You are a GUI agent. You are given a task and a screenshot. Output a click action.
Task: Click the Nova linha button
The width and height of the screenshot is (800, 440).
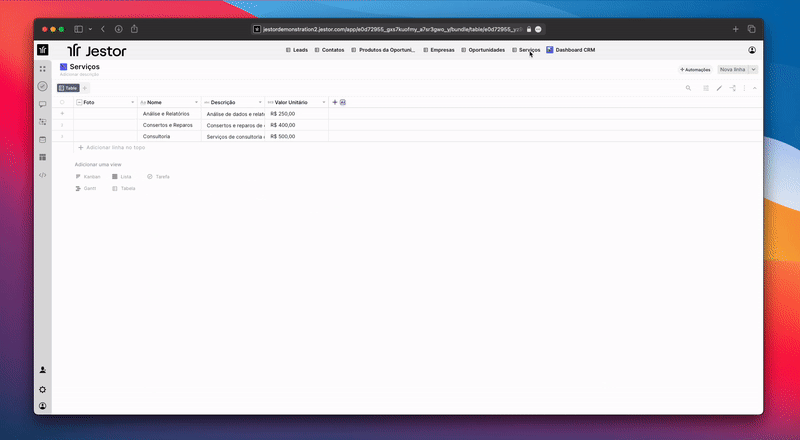coord(733,69)
